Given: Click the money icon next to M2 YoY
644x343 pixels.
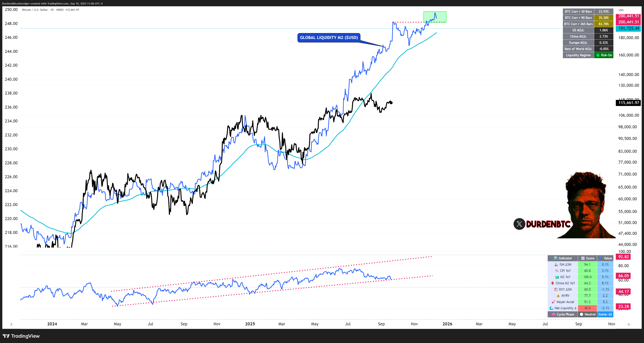Looking at the screenshot, I should point(557,277).
